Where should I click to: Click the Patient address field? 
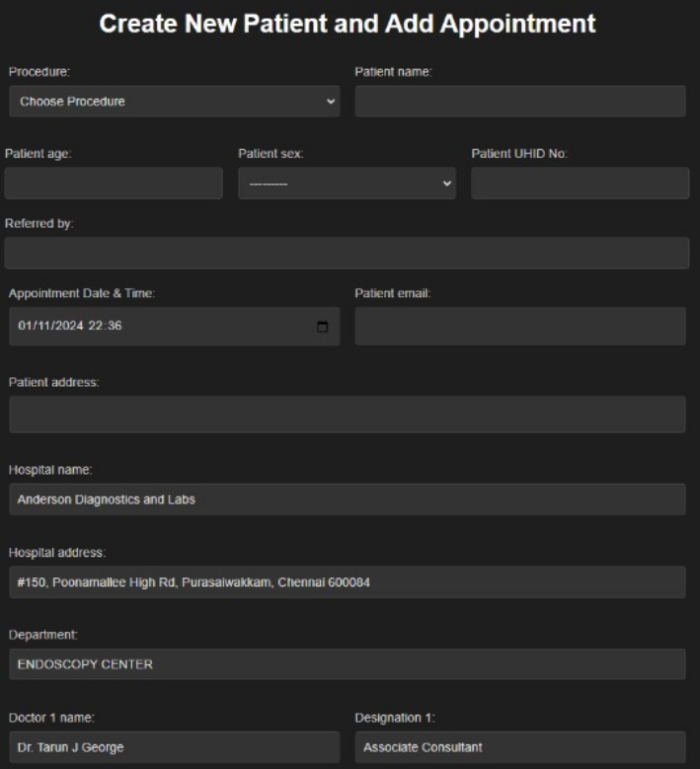point(347,415)
